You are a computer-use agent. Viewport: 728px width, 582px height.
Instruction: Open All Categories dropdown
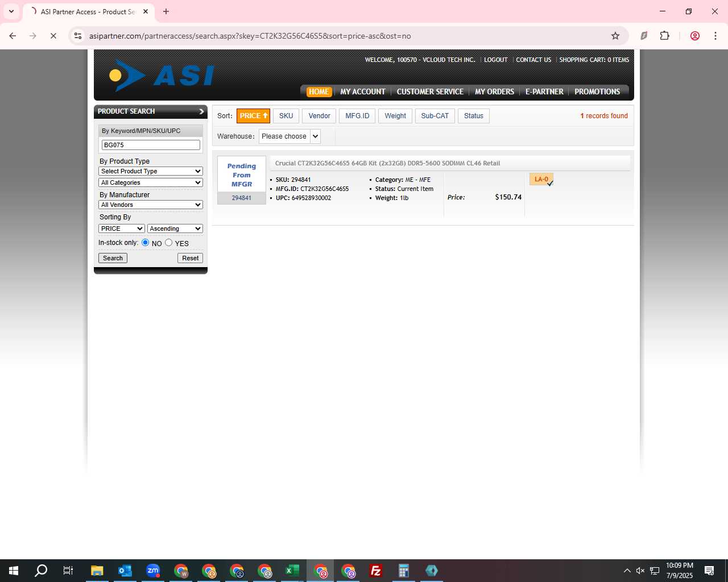tap(151, 182)
